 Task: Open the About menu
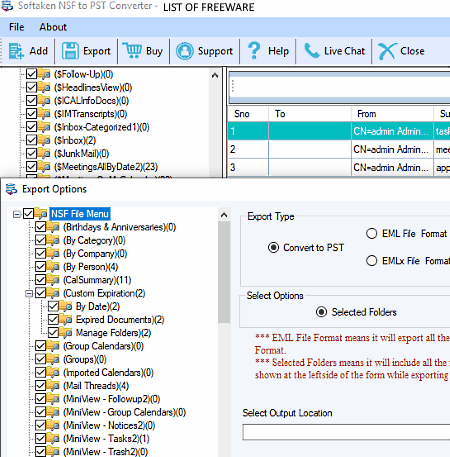53,27
